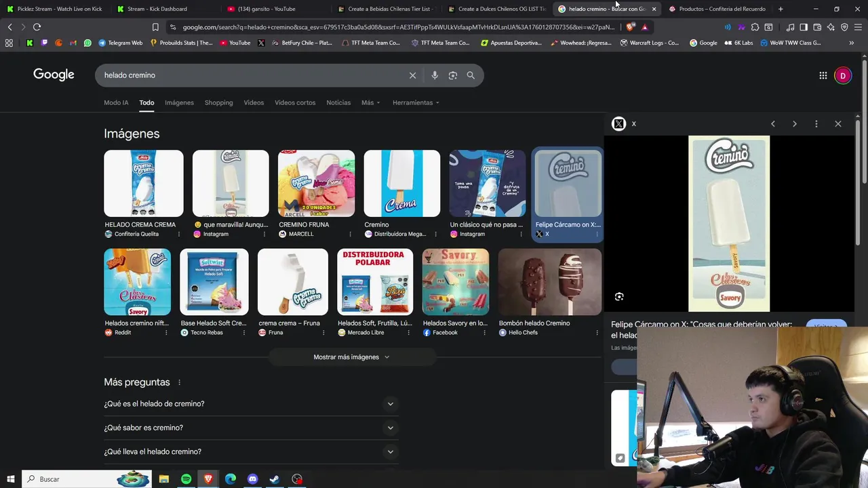Click the Windows taskbar Buscar box
This screenshot has height=488, width=868.
87,479
